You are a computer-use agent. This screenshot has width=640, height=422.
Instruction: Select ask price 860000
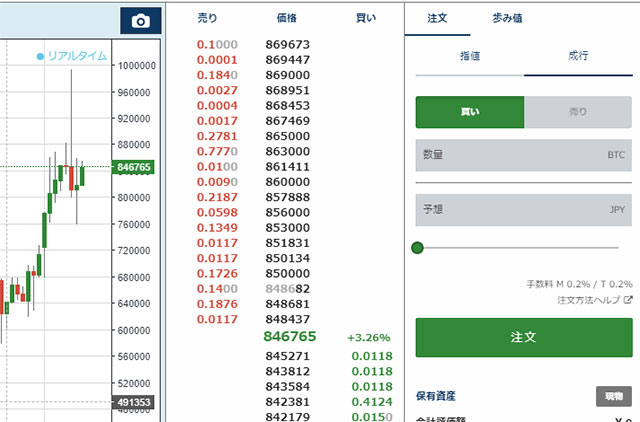[287, 182]
